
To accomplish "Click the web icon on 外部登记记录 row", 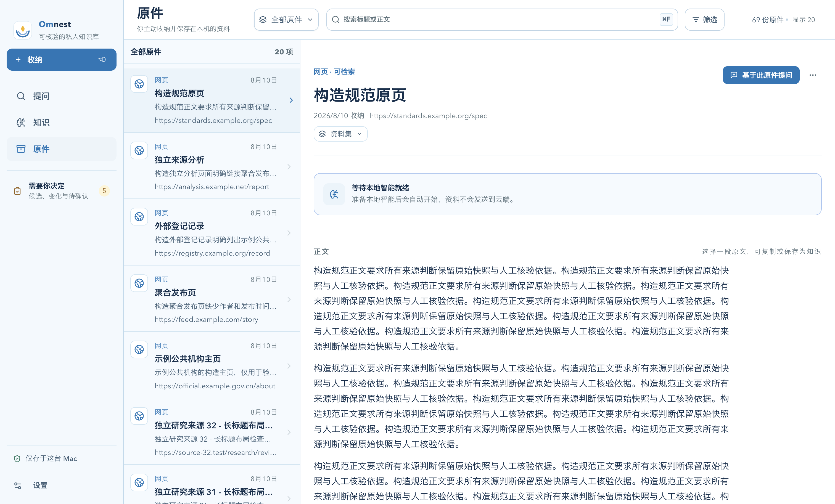I will click(x=139, y=216).
